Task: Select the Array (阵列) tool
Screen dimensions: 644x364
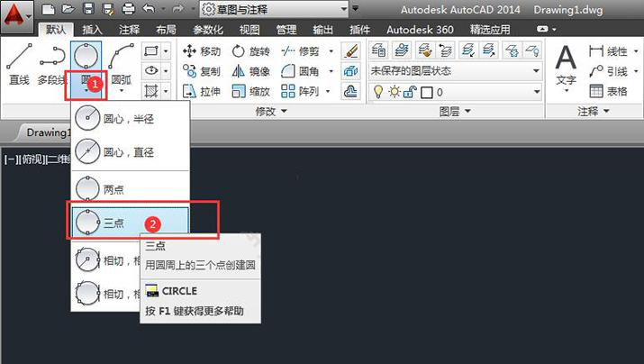Action: 300,91
